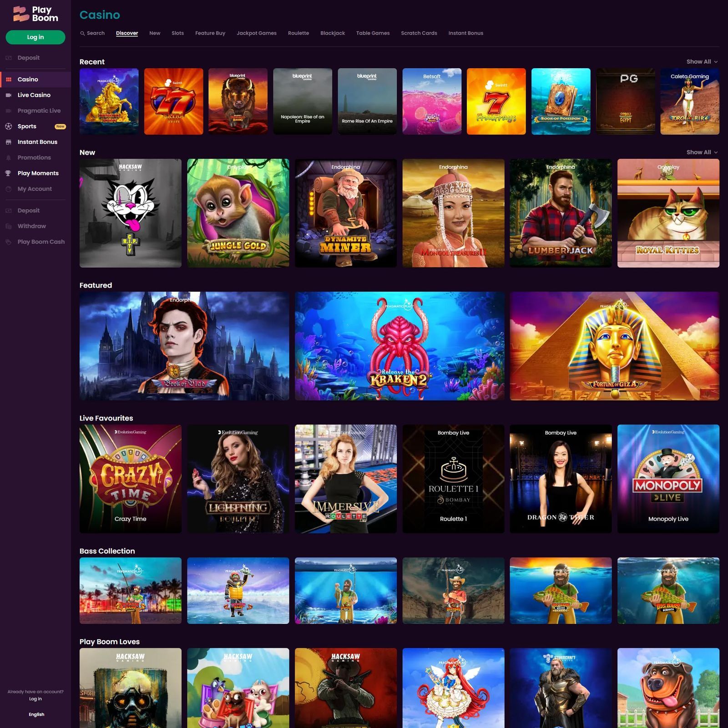Open the Scratch Cards tab
728x728 pixels.
[419, 33]
